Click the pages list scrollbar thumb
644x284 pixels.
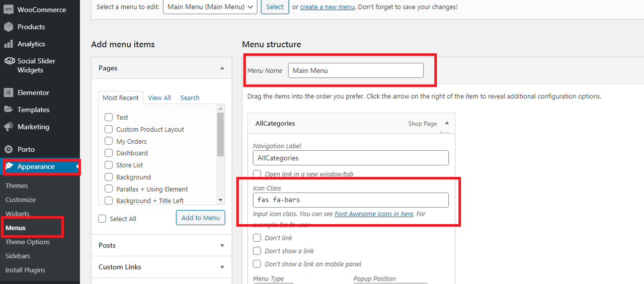(x=220, y=134)
